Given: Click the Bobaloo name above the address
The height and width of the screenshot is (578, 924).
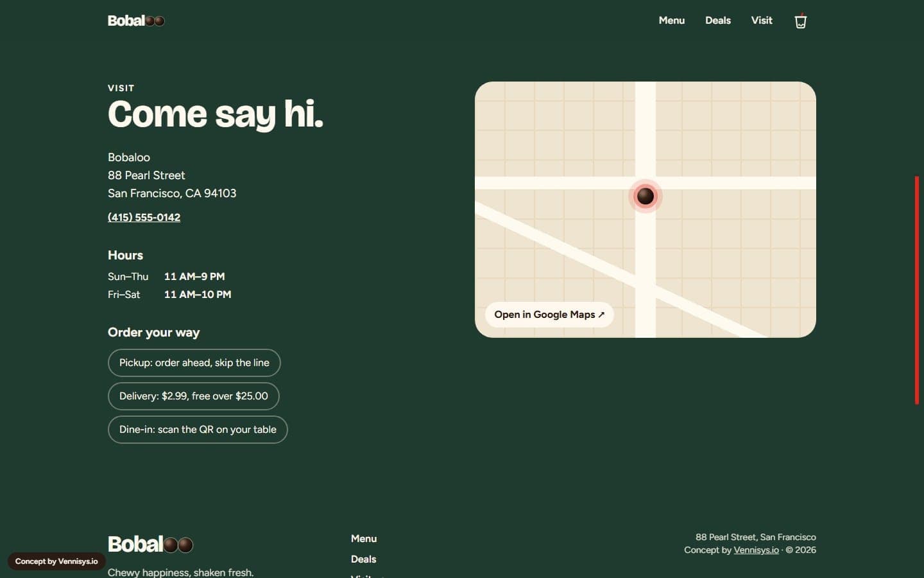Looking at the screenshot, I should (x=129, y=157).
